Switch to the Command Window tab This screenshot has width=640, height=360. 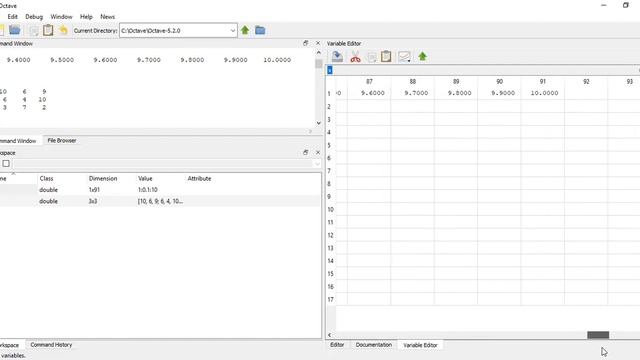tap(18, 141)
